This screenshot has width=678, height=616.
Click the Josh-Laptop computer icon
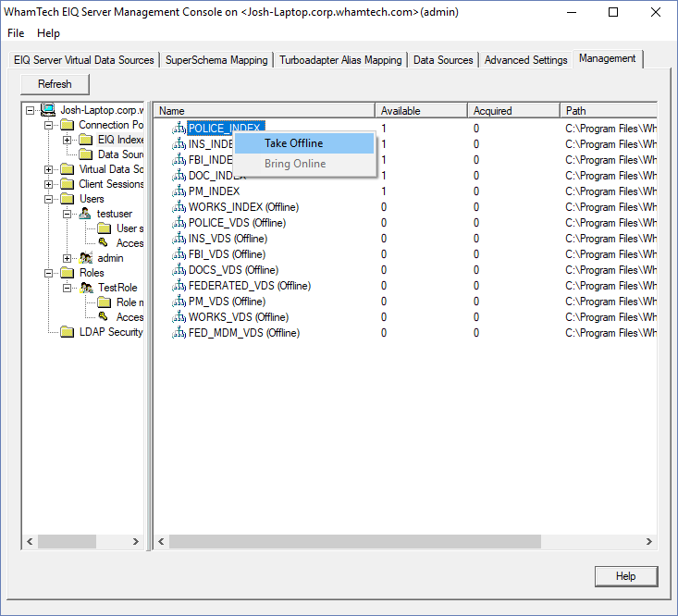pos(48,110)
